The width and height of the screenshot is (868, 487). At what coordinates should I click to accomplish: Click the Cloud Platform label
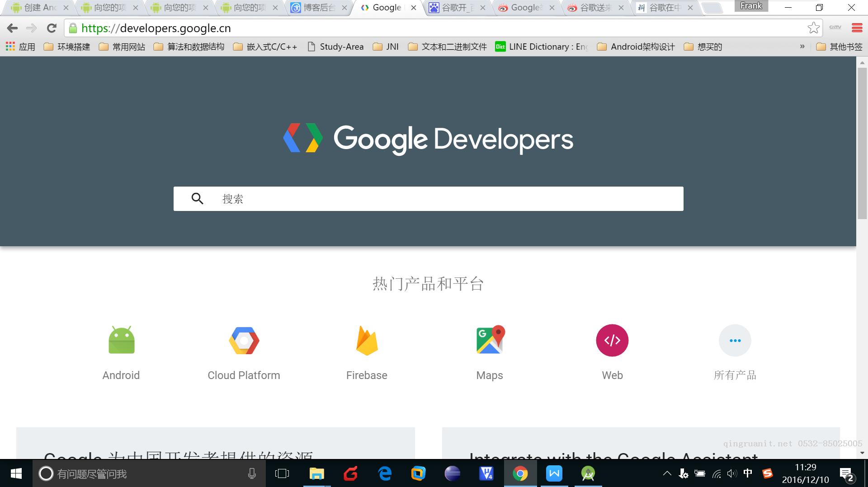coord(244,375)
